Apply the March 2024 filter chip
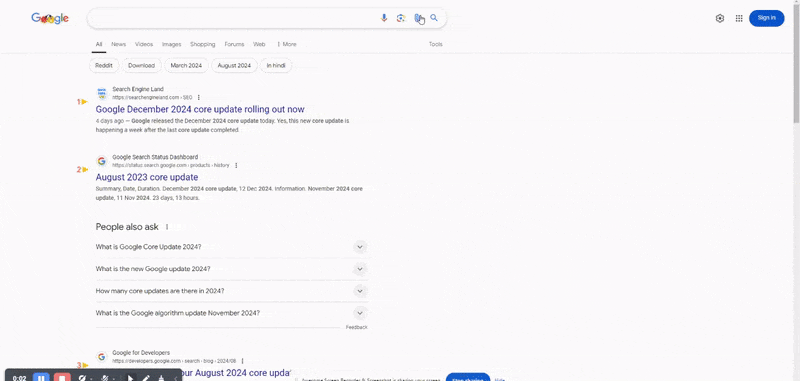This screenshot has height=381, width=800. tap(186, 65)
